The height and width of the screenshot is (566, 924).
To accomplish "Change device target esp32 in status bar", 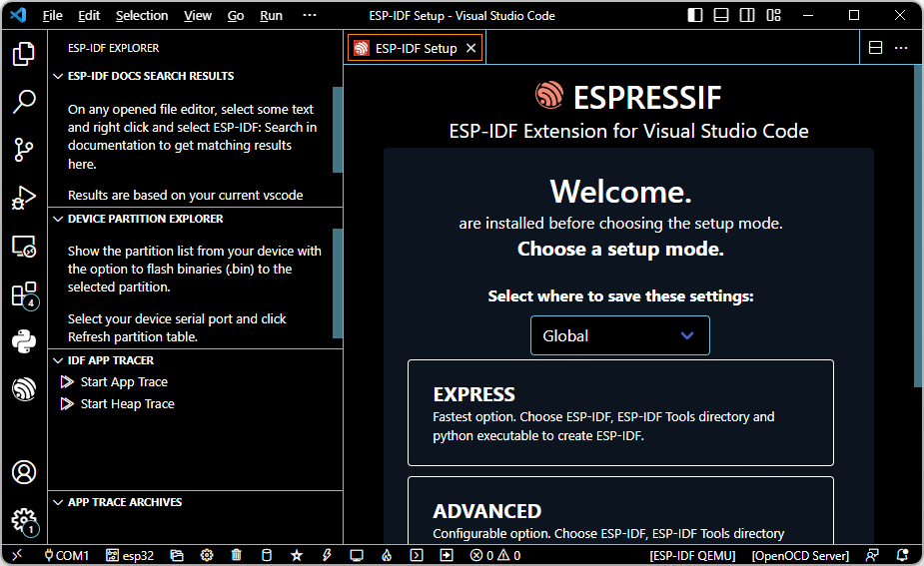I will click(130, 555).
